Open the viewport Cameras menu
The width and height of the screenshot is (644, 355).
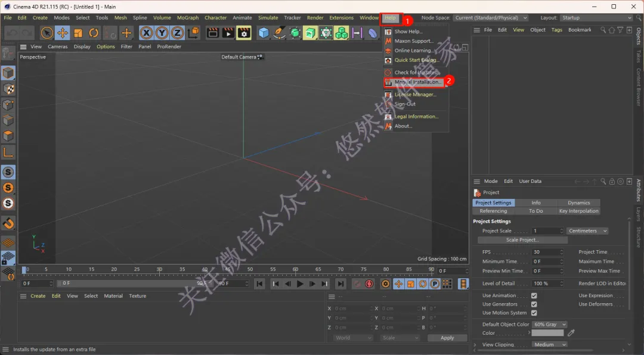click(x=57, y=47)
